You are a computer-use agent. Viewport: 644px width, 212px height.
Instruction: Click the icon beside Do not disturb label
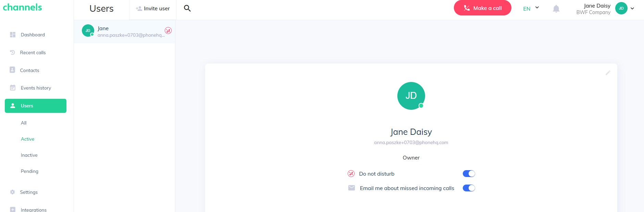[x=351, y=174]
